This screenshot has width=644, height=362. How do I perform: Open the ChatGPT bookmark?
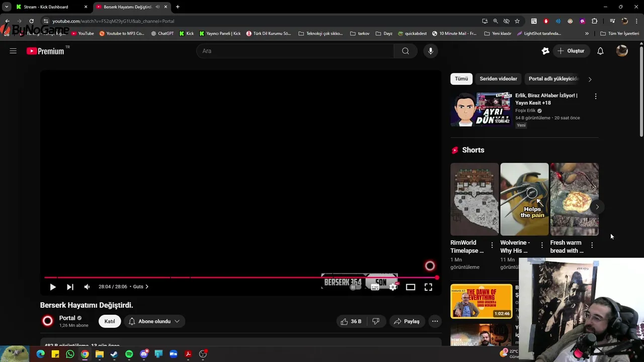tap(163, 34)
